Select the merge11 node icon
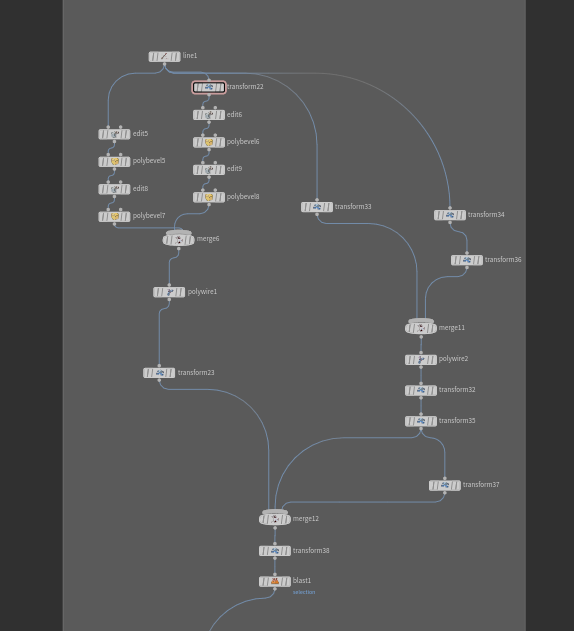 [421, 328]
